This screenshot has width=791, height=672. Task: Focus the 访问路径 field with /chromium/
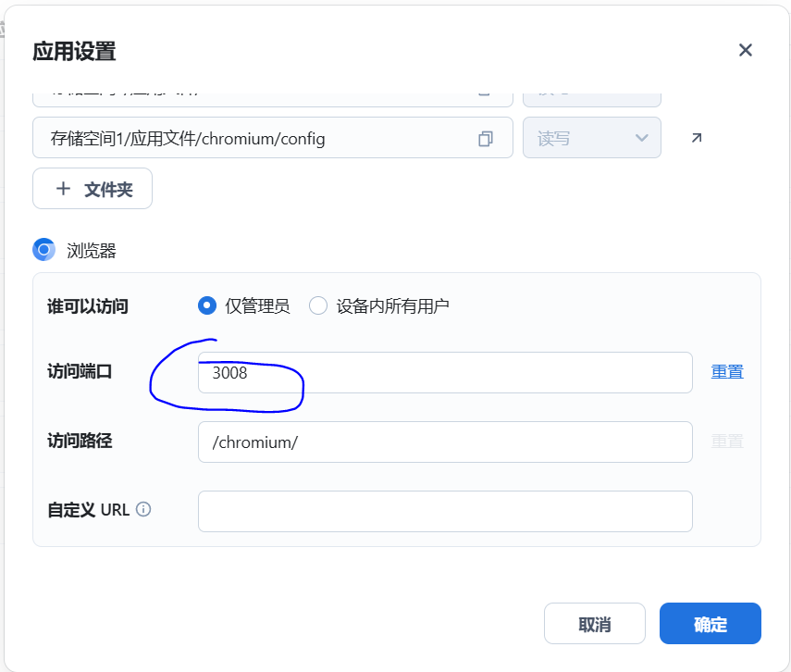pyautogui.click(x=445, y=442)
